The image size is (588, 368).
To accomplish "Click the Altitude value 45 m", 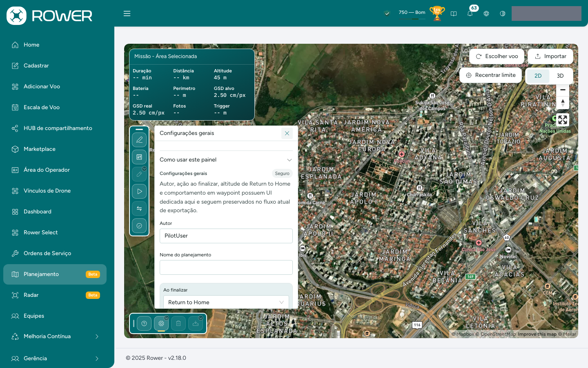I will coord(220,78).
